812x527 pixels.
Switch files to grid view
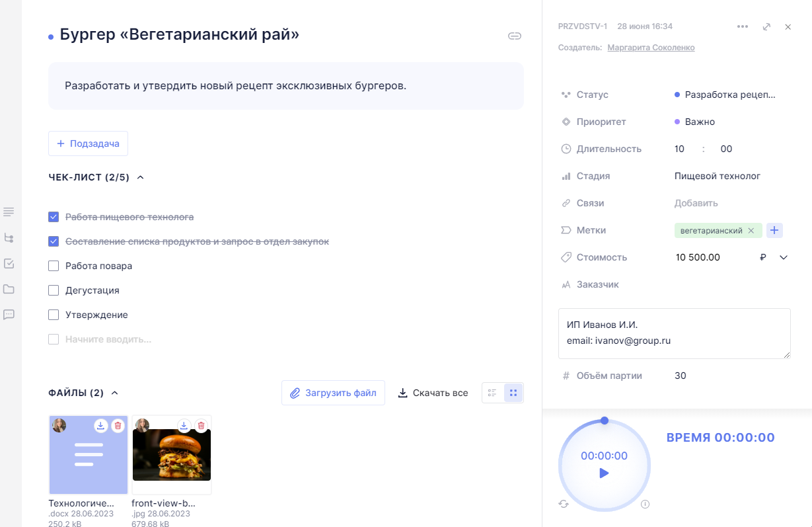[x=513, y=393]
